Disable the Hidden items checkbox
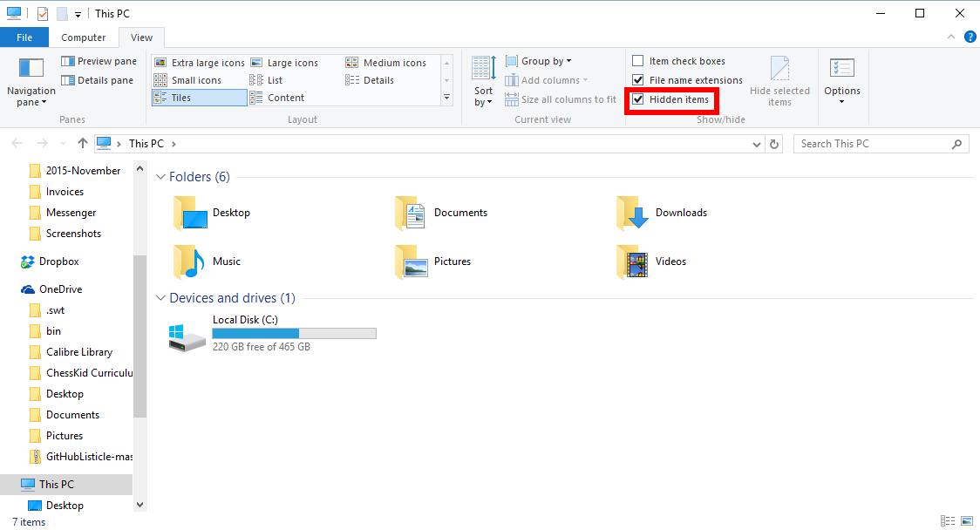This screenshot has width=980, height=530. click(638, 99)
